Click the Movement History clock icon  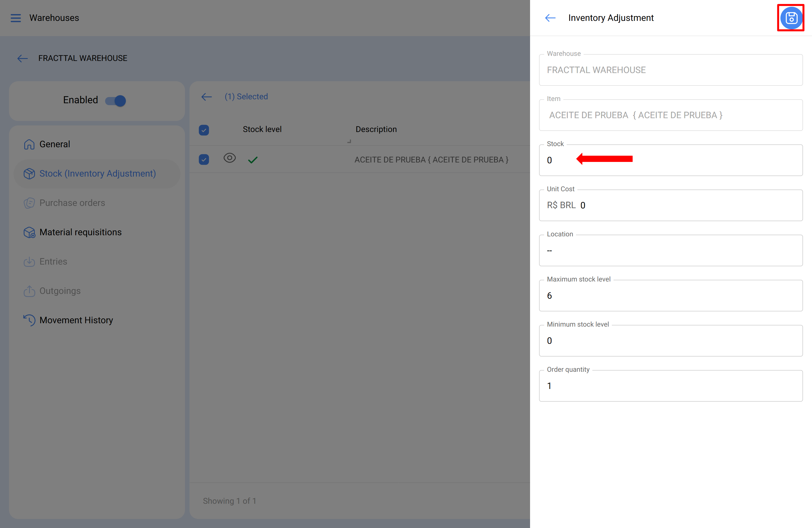point(29,320)
